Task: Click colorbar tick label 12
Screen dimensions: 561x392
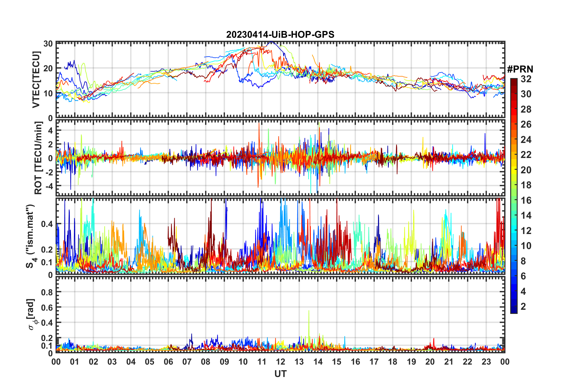Action: (x=526, y=231)
